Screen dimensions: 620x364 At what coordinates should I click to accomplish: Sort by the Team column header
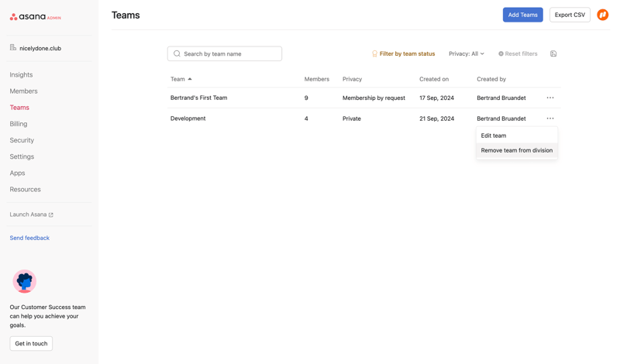[177, 79]
